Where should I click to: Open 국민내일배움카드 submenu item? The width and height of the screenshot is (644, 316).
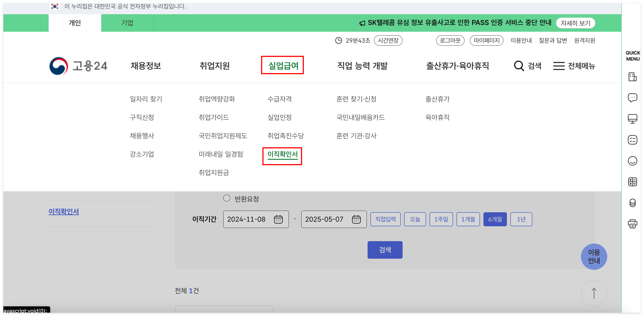(x=361, y=118)
